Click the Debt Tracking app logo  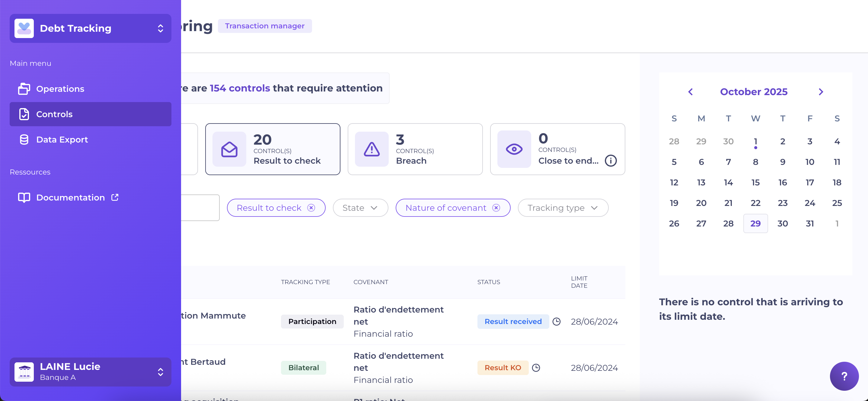tap(24, 28)
